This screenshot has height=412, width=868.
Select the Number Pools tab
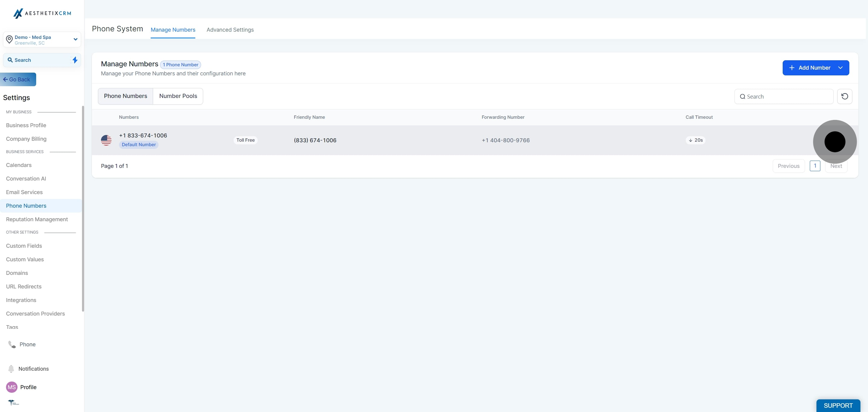(178, 96)
